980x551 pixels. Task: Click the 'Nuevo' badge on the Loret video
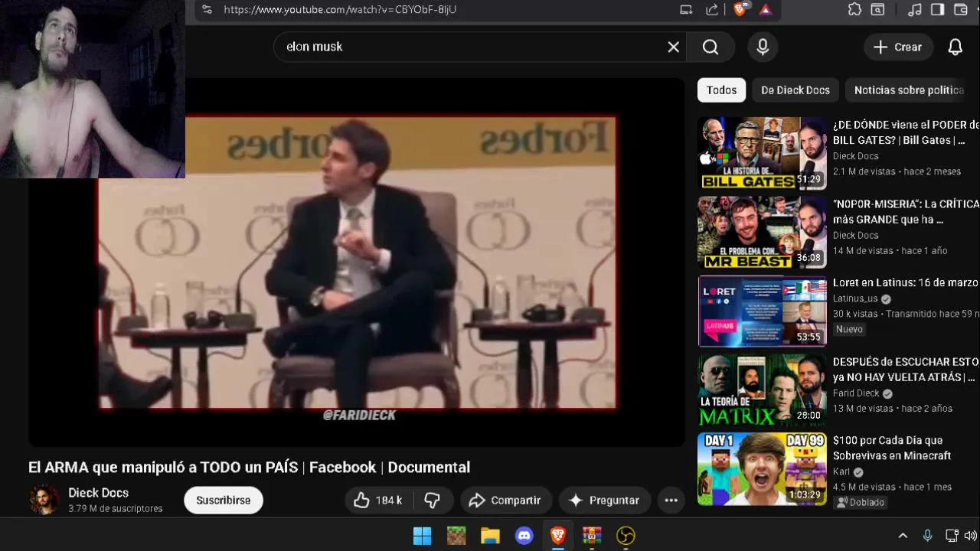coord(849,329)
